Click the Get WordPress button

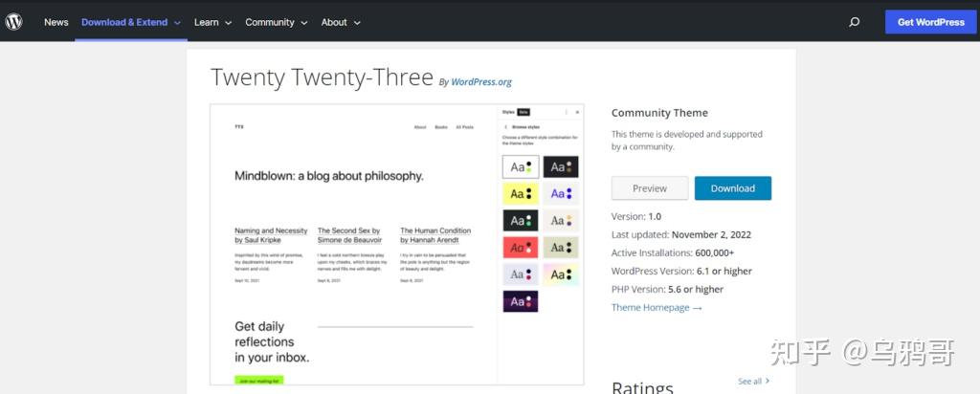(930, 22)
